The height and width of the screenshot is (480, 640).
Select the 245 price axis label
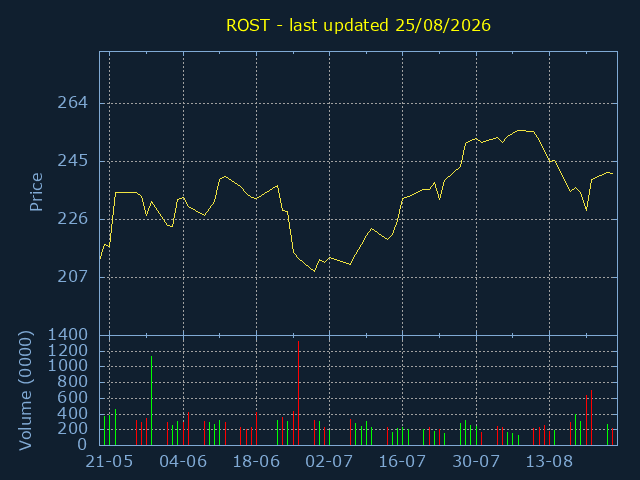[73, 161]
